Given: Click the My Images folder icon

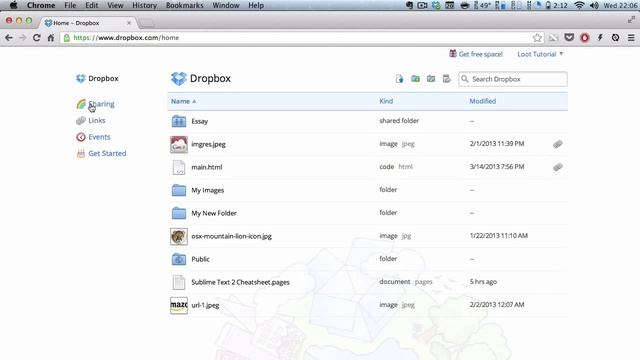Looking at the screenshot, I should [179, 190].
